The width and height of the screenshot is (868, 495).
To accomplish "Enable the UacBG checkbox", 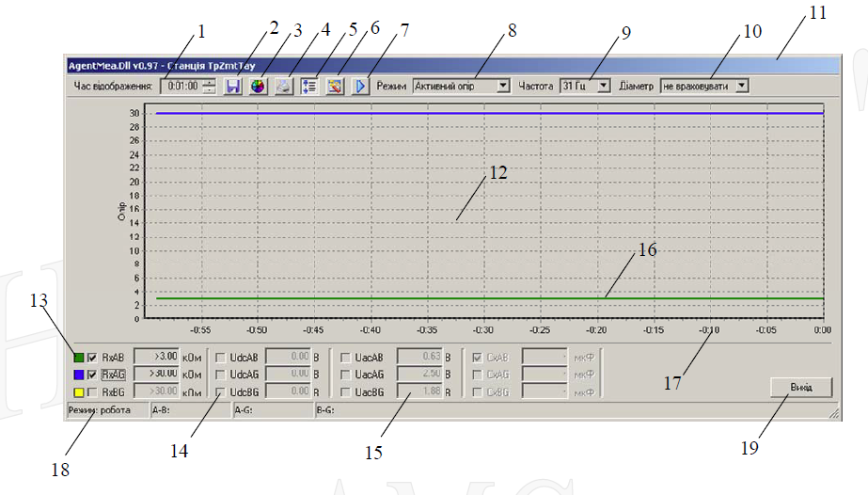I will click(x=345, y=392).
